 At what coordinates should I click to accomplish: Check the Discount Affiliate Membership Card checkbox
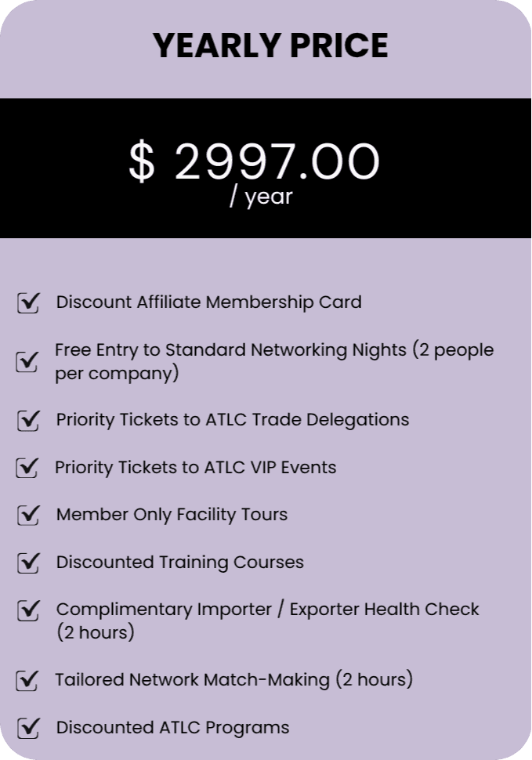coord(28,302)
